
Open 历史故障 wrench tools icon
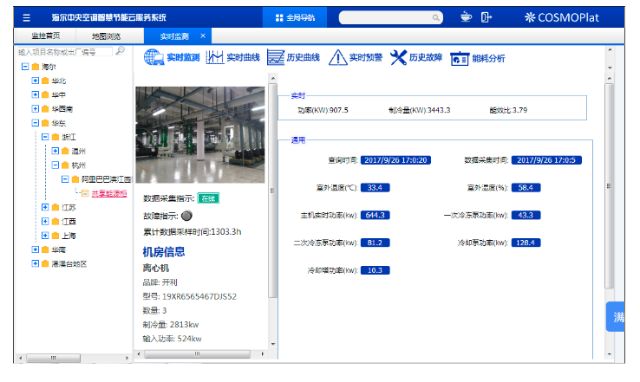point(398,57)
